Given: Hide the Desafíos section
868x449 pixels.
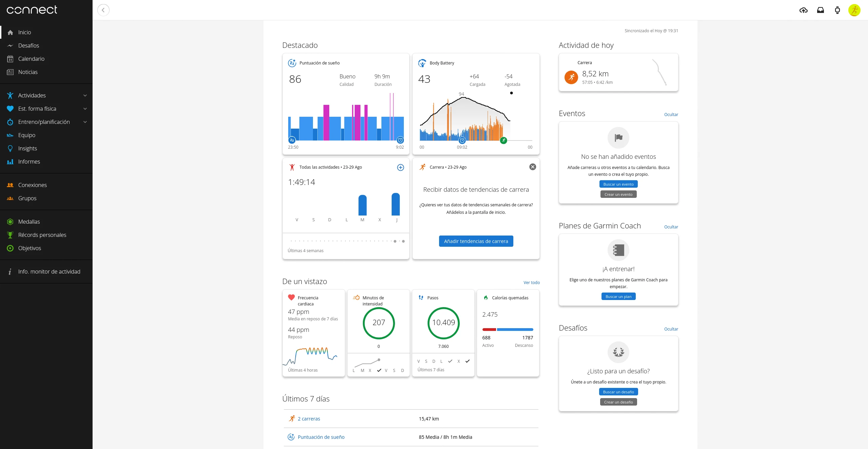Looking at the screenshot, I should click(671, 329).
